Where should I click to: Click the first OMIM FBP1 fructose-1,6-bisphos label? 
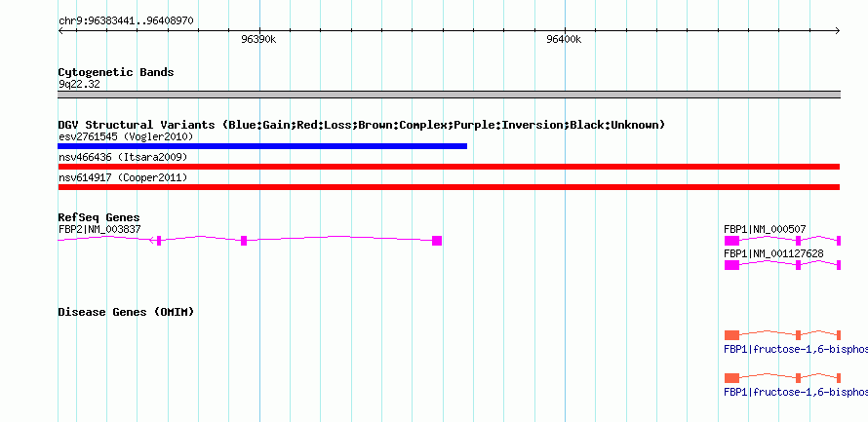tap(796, 349)
